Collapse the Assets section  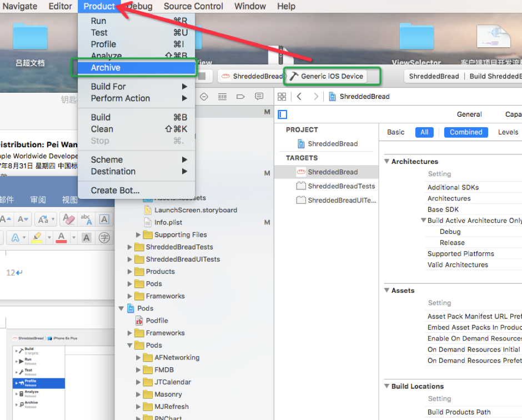tap(387, 290)
